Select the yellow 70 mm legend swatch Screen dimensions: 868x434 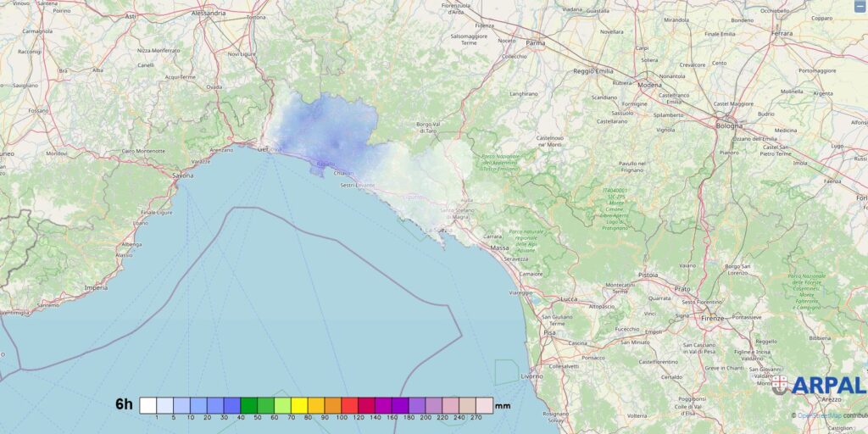299,404
